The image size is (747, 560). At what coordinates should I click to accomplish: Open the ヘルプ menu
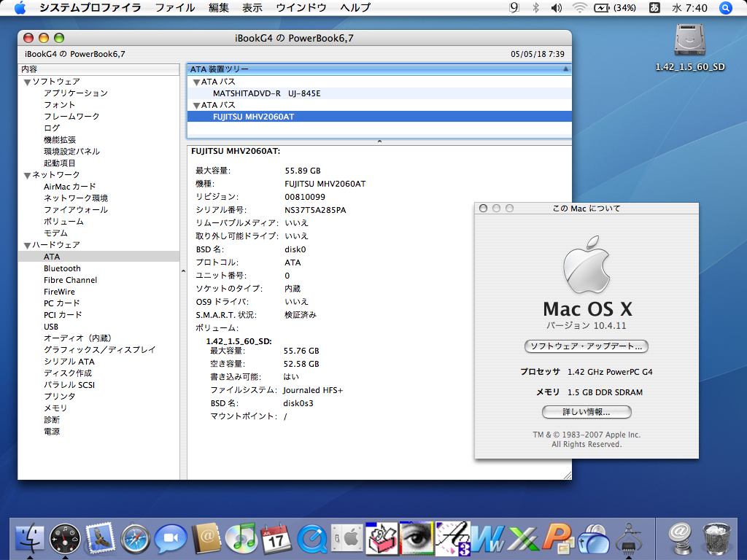tap(355, 7)
